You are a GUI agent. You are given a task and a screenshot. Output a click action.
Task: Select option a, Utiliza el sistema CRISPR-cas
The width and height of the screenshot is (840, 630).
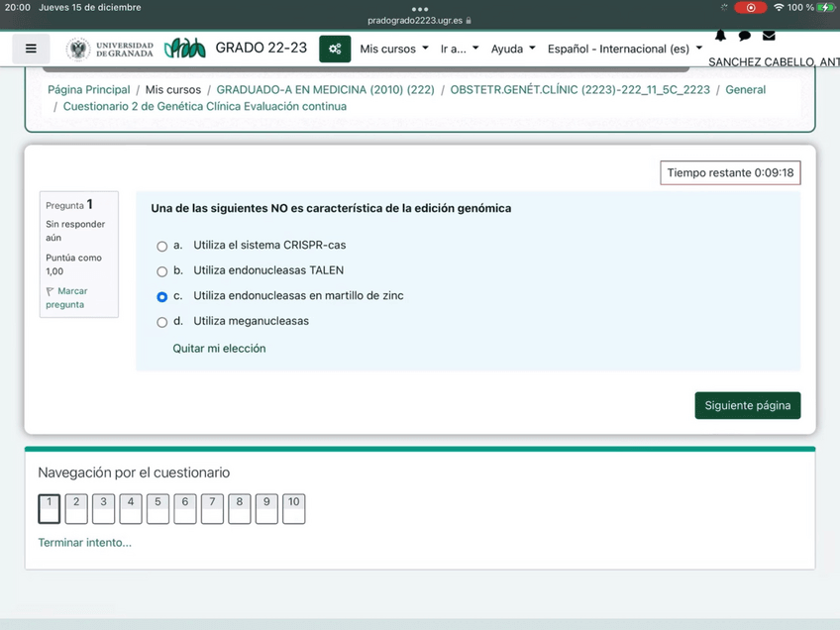point(161,246)
